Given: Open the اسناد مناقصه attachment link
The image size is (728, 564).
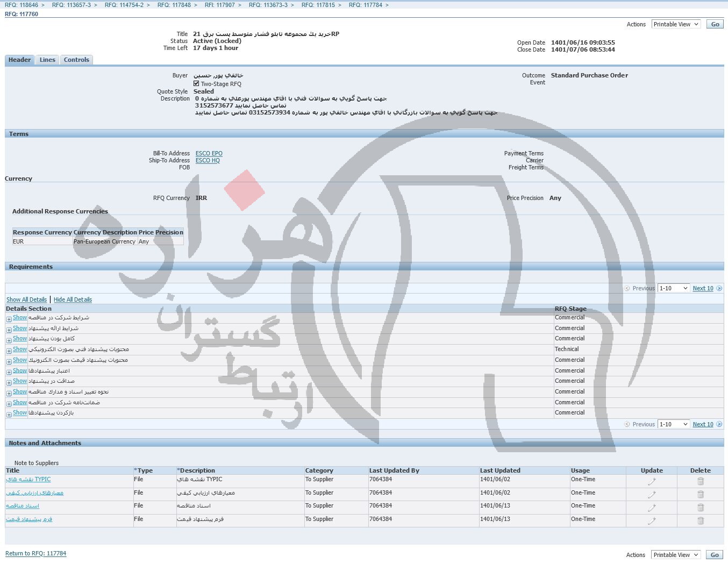Looking at the screenshot, I should click(23, 506).
